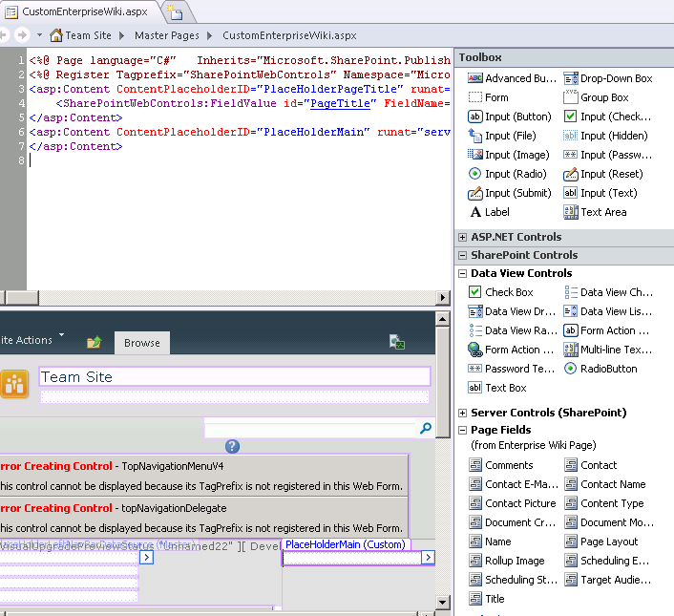This screenshot has width=674, height=616.
Task: Select the Data View List control
Action: [x=608, y=311]
